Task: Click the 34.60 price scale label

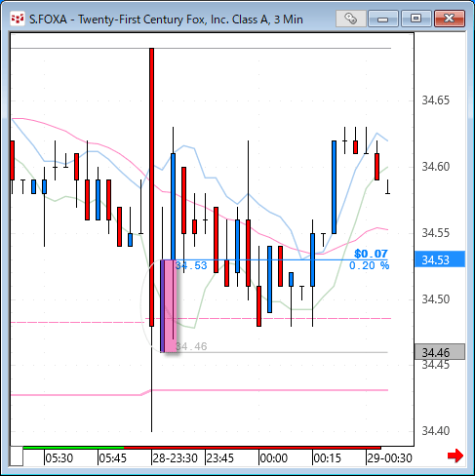Action: pos(436,167)
